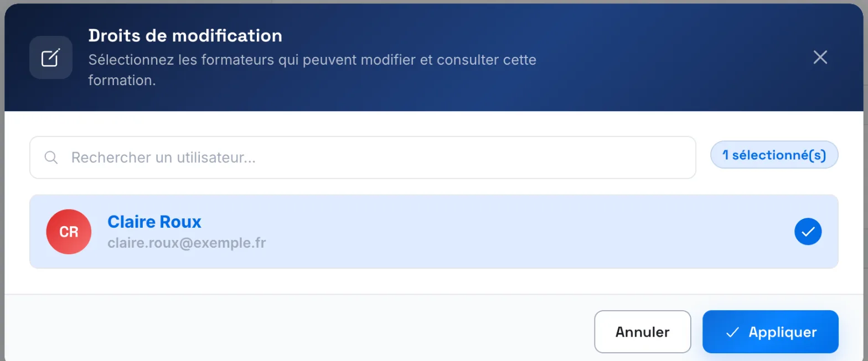Viewport: 868px width, 361px height.
Task: Click the white space below user list
Action: (434, 281)
